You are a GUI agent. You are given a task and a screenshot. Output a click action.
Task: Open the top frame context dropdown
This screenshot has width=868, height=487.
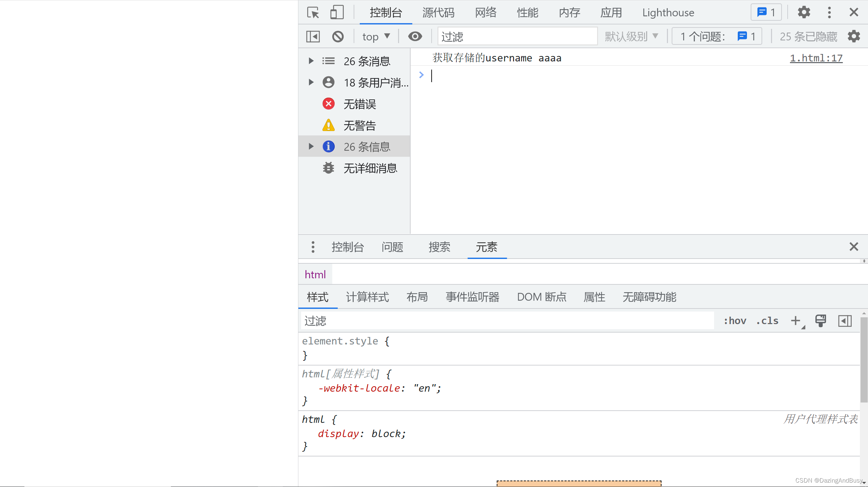376,36
